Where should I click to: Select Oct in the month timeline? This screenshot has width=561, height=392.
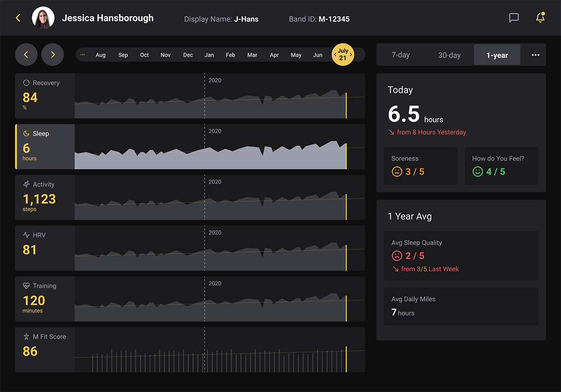pos(144,55)
